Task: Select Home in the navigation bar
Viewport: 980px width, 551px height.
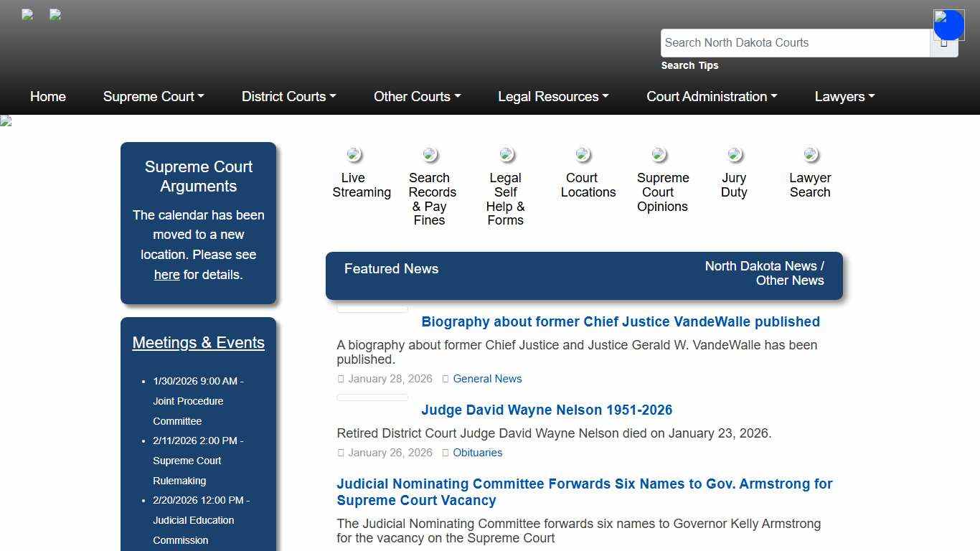Action: coord(47,96)
